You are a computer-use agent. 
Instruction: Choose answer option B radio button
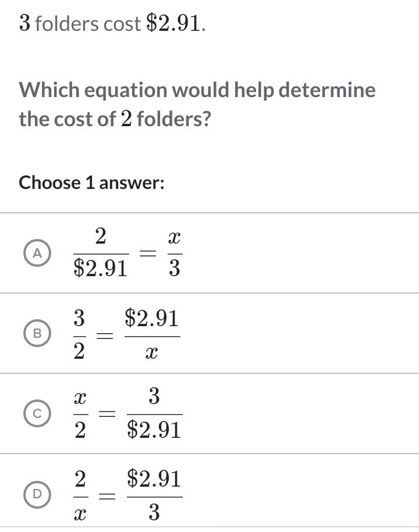(38, 333)
